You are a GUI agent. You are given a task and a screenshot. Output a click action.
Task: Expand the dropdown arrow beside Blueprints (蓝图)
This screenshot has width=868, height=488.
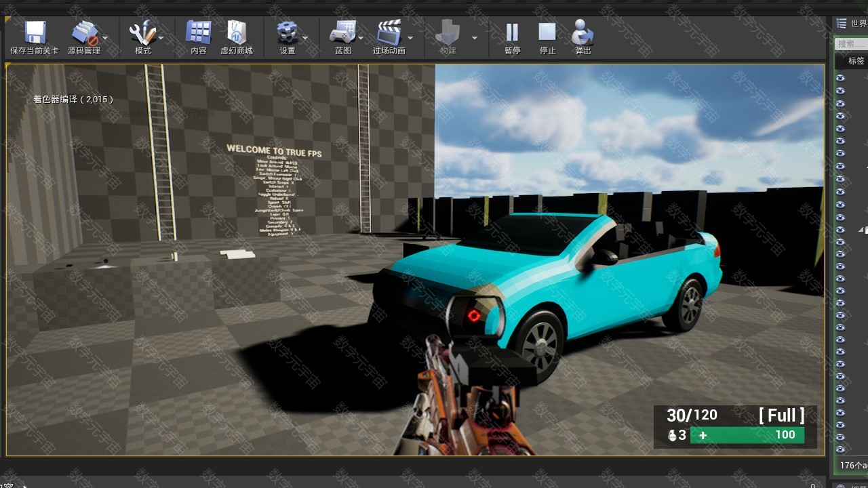coord(361,38)
